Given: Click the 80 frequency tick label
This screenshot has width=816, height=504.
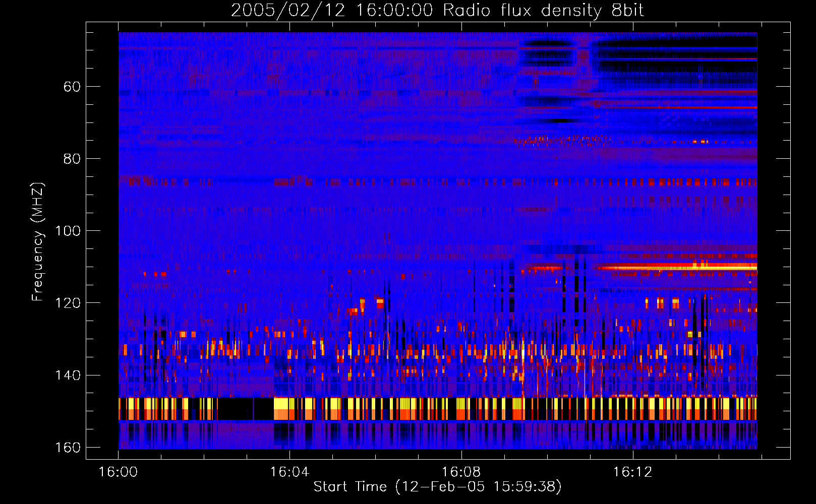Looking at the screenshot, I should coord(72,159).
